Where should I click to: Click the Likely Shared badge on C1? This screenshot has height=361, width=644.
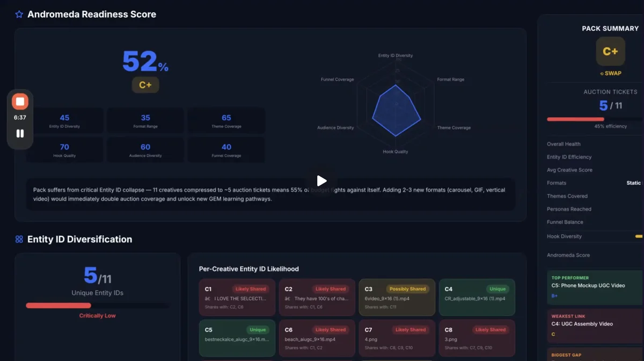(x=251, y=289)
